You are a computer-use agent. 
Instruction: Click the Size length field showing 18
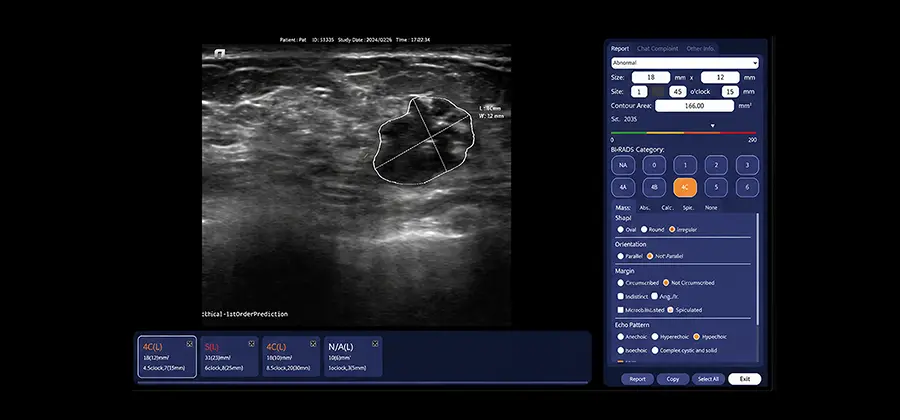point(651,77)
